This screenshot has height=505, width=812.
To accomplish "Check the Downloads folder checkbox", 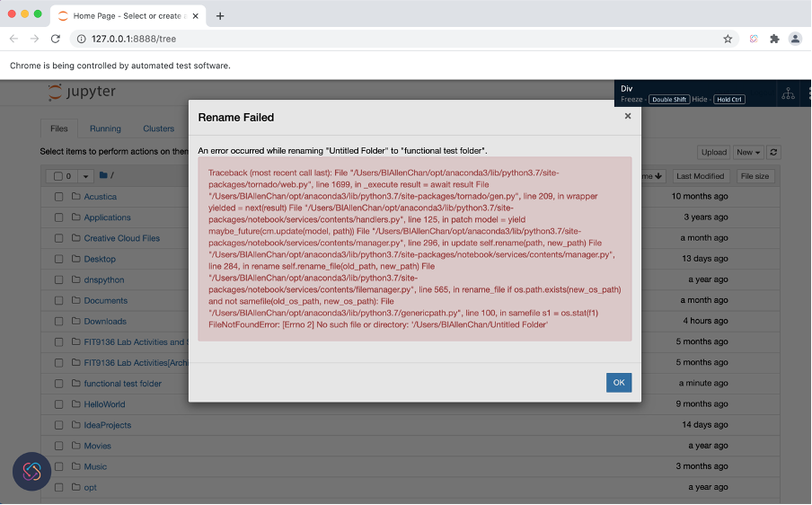I will click(58, 321).
